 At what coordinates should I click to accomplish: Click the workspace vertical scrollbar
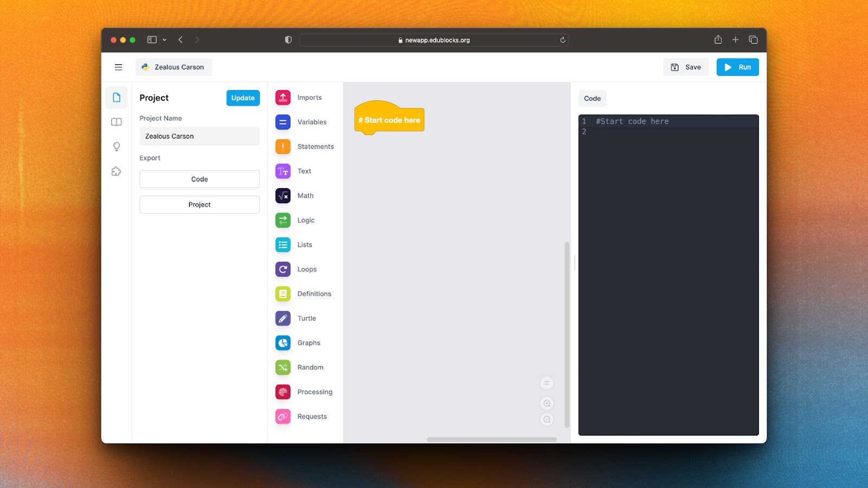coord(567,335)
